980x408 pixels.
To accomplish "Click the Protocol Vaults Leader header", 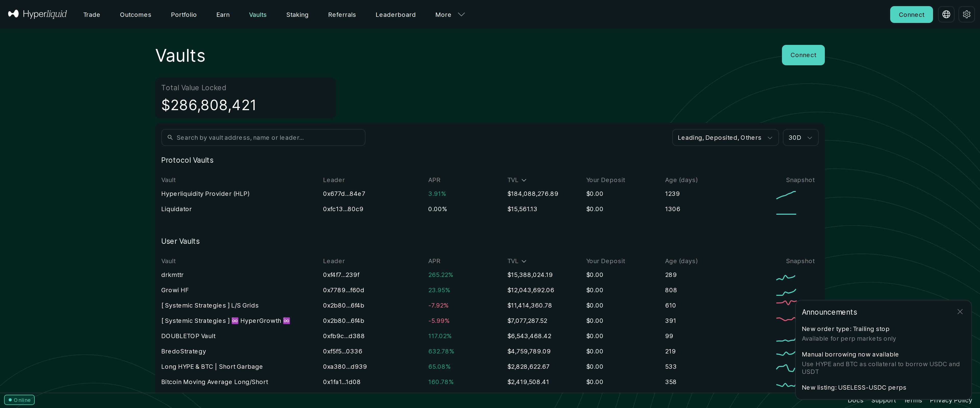I will pos(334,180).
